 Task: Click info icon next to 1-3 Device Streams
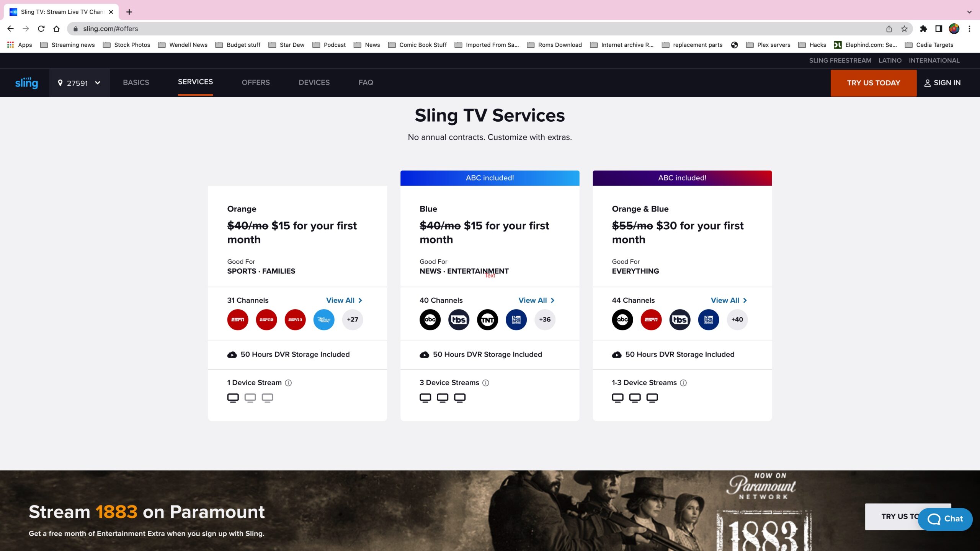[x=683, y=383]
